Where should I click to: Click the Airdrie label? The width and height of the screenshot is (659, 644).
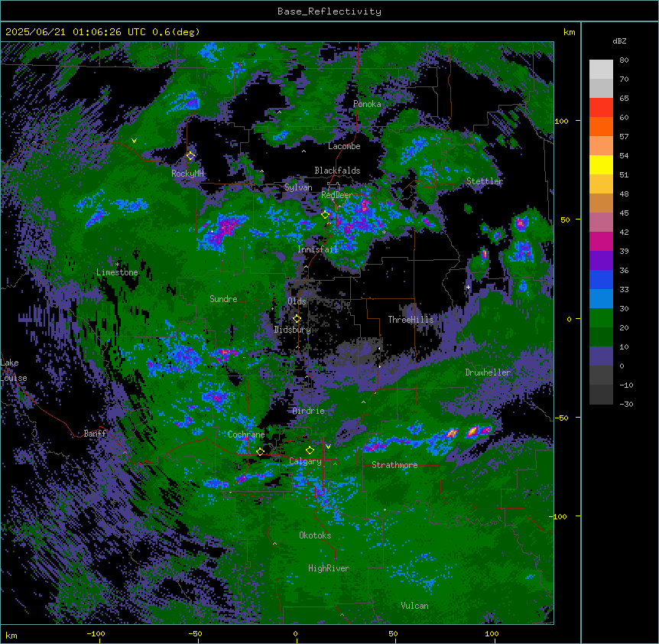(x=309, y=411)
